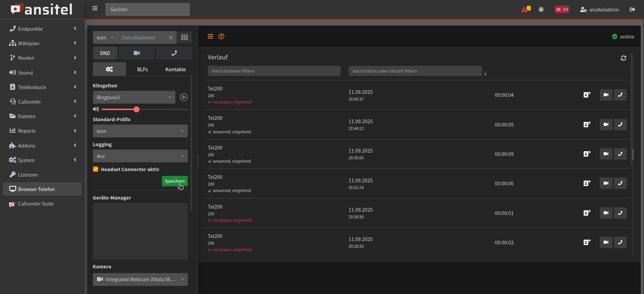Toggle the DND button
Screen dimensions: 644x294
pos(105,53)
